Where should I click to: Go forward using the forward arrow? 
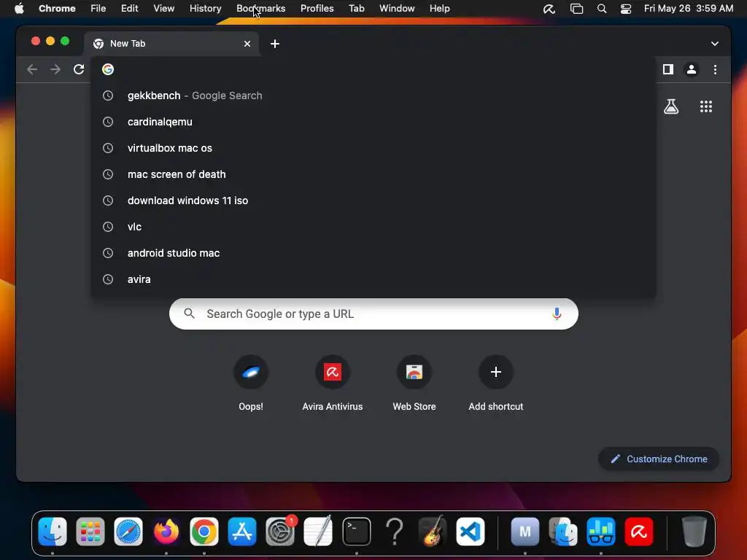click(55, 69)
